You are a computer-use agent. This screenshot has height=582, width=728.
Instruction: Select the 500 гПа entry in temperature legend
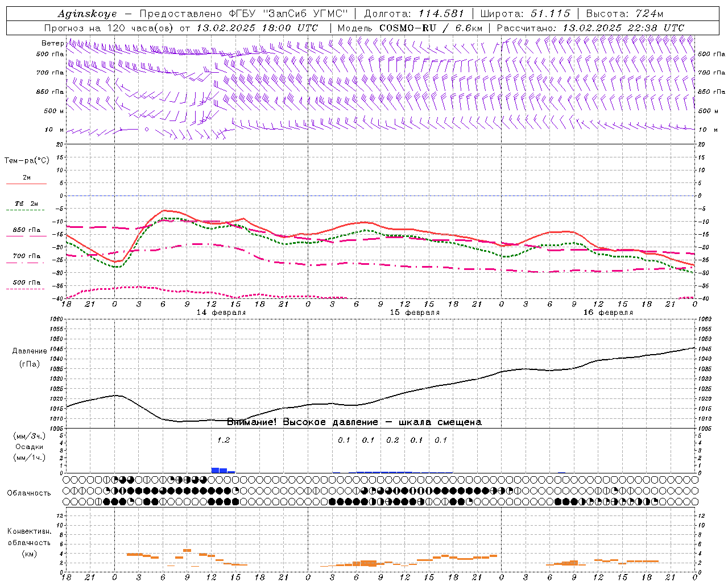[x=27, y=282]
